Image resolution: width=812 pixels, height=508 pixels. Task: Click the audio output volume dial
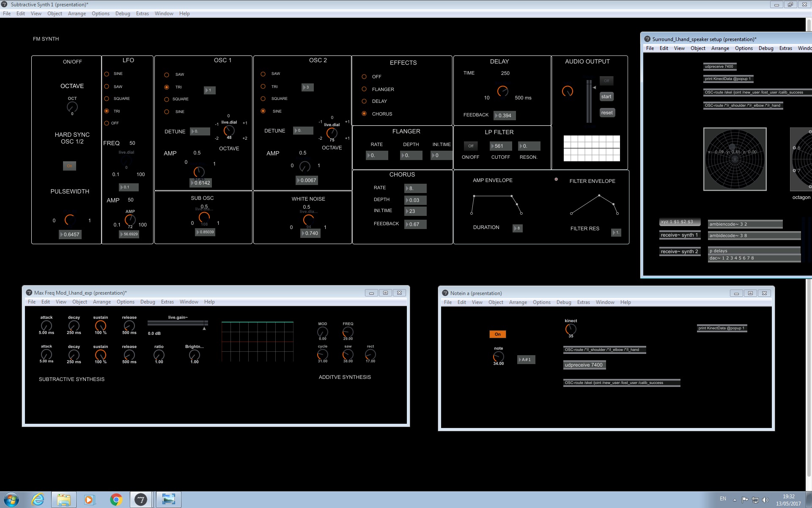pos(567,91)
